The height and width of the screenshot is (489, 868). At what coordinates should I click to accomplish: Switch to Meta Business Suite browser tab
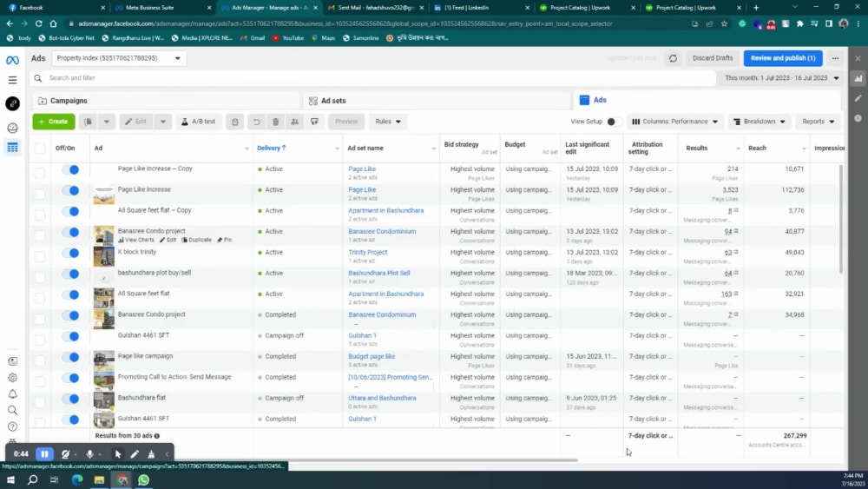point(163,8)
